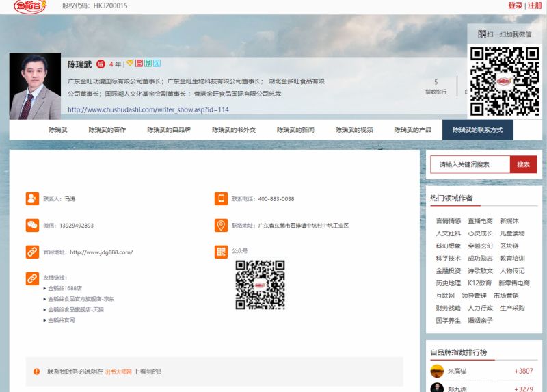Image resolution: width=547 pixels, height=392 pixels.
Task: Click the link icon beside 官网地址
Action: 32,252
